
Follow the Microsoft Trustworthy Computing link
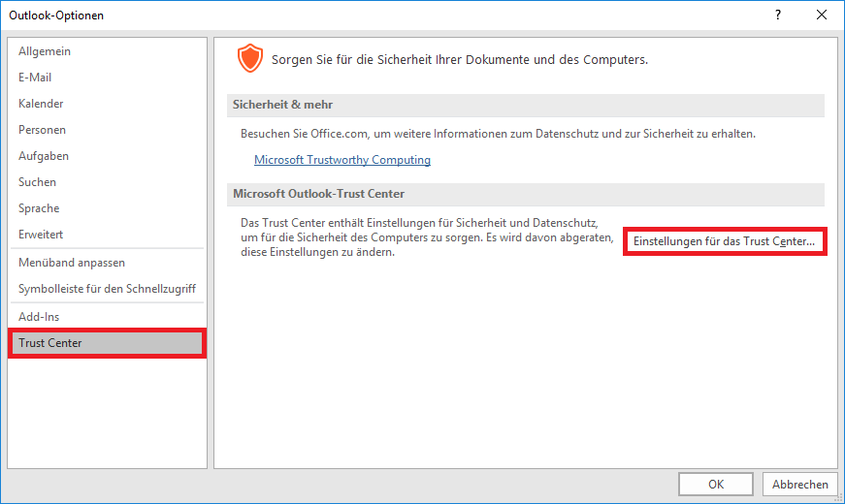(341, 160)
